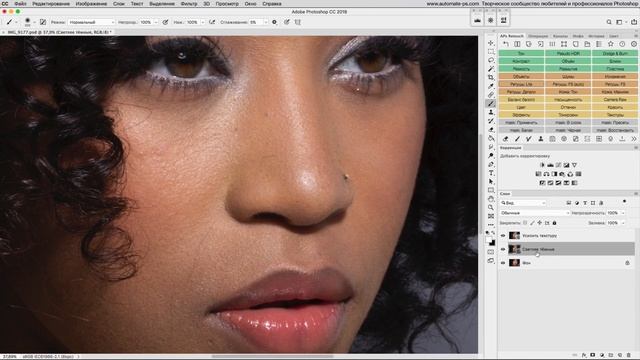
Task: Select the IMG_9177.psd document tab
Action: (x=59, y=32)
